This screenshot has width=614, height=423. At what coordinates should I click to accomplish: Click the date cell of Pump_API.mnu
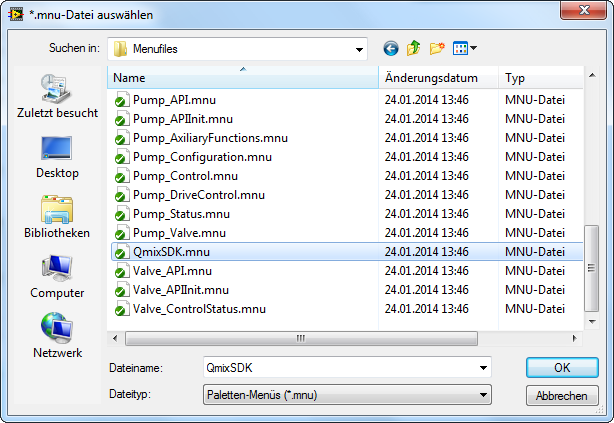tap(426, 100)
